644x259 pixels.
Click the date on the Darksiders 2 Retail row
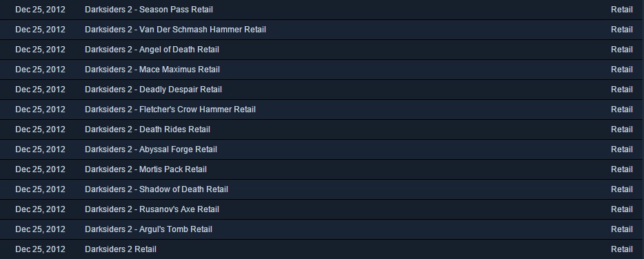[x=40, y=249]
